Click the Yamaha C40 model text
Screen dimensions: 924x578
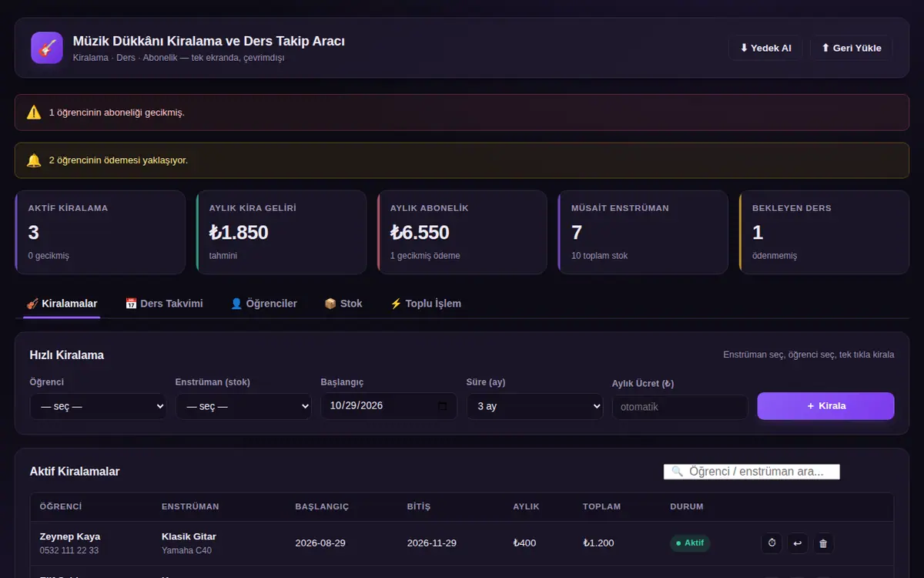pos(186,550)
